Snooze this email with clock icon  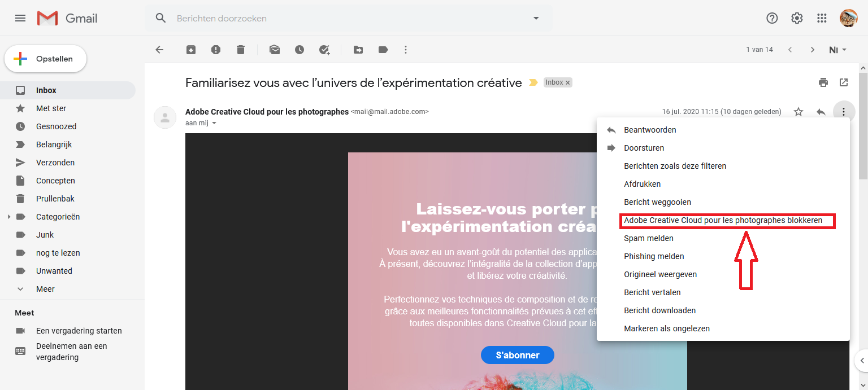[300, 50]
